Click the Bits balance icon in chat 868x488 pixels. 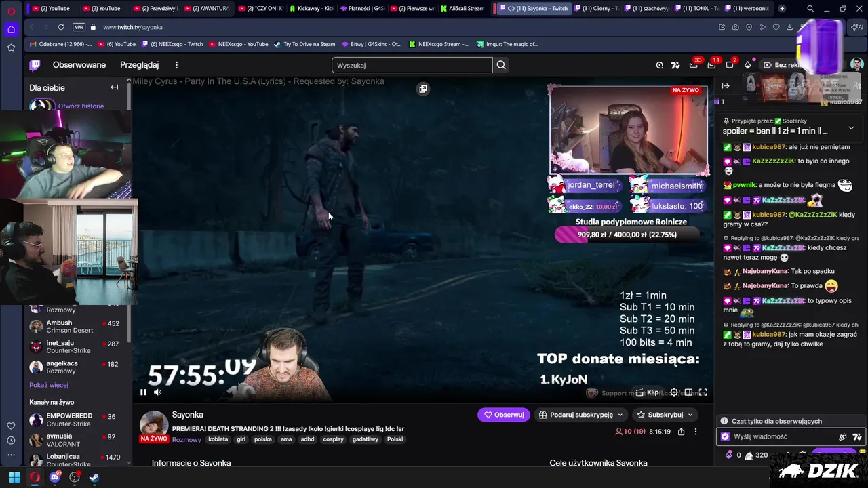[732, 455]
